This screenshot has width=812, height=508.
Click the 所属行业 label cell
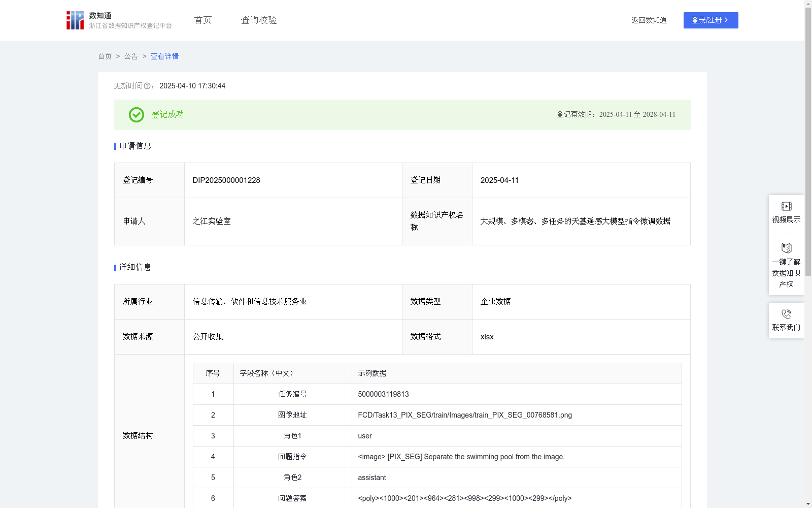point(149,302)
